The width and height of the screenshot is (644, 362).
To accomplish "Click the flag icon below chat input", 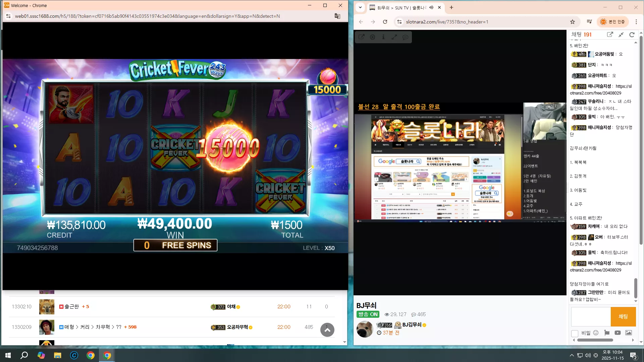I will click(x=607, y=333).
